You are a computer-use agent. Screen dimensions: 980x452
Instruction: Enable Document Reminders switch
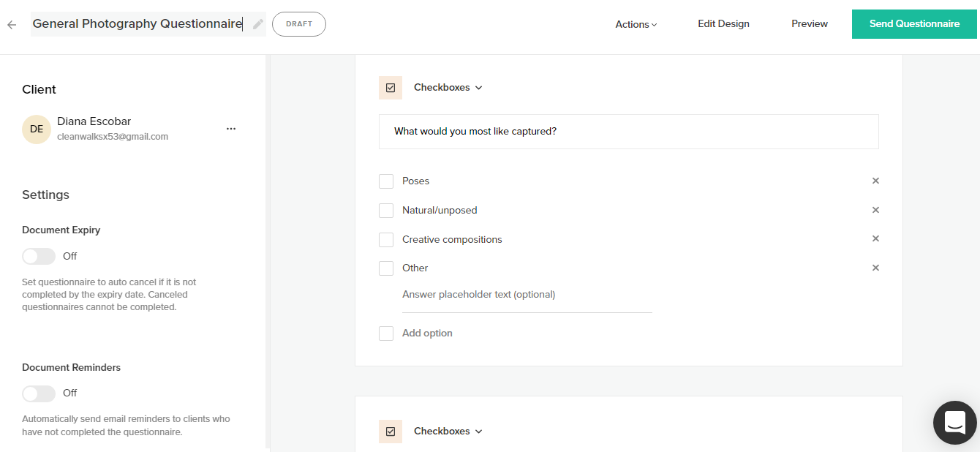39,393
